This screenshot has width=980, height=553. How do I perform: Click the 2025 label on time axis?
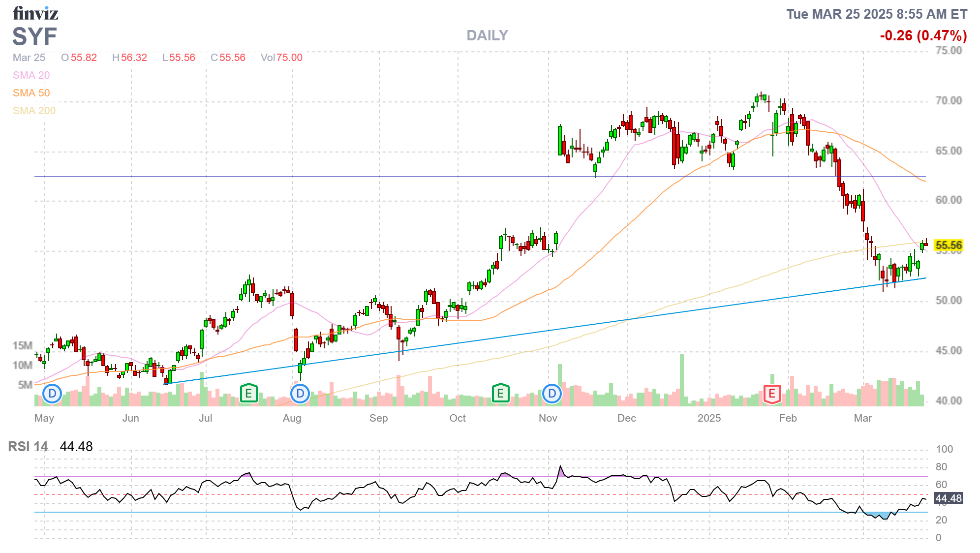click(709, 418)
